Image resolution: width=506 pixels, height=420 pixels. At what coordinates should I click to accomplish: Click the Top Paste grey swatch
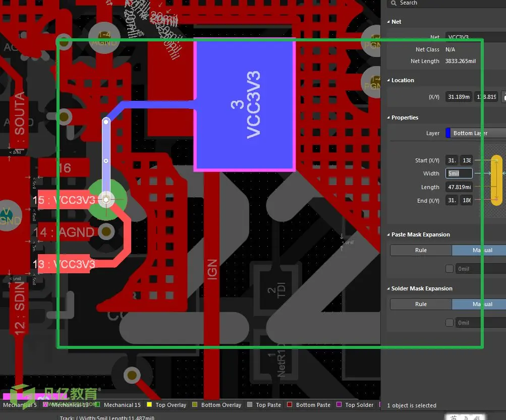pos(249,404)
